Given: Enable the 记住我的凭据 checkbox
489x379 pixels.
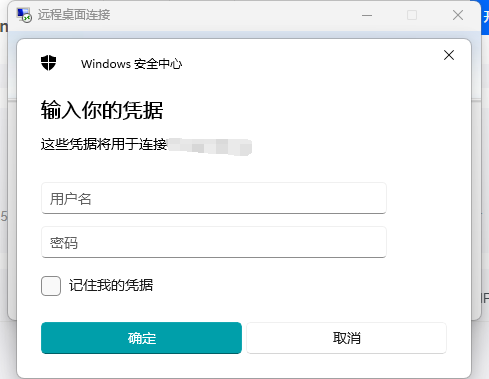Looking at the screenshot, I should click(x=51, y=286).
